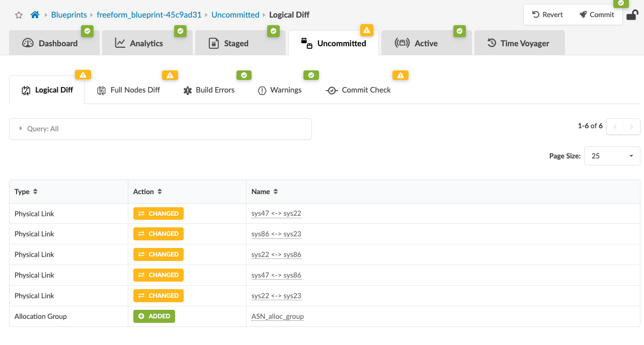This screenshot has height=345, width=644.
Task: Go to home via house icon
Action: point(35,15)
